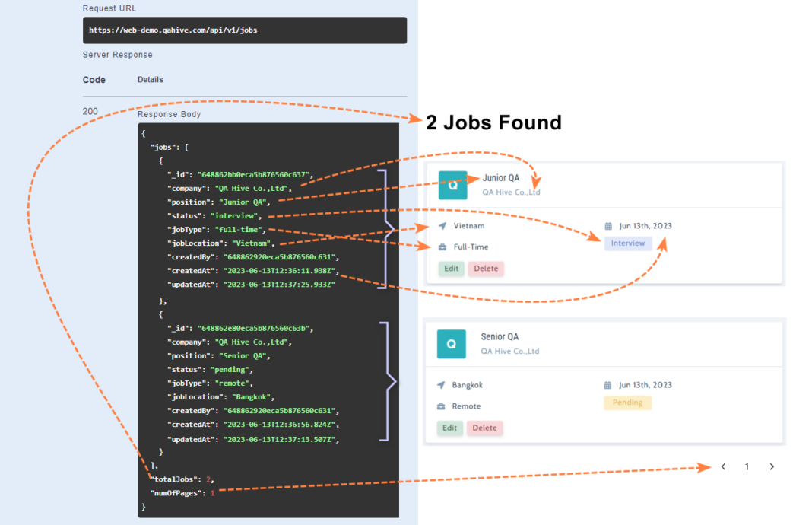Select the location pin icon beside Bangkok
Viewport: 812px width, 525px height.
[442, 384]
